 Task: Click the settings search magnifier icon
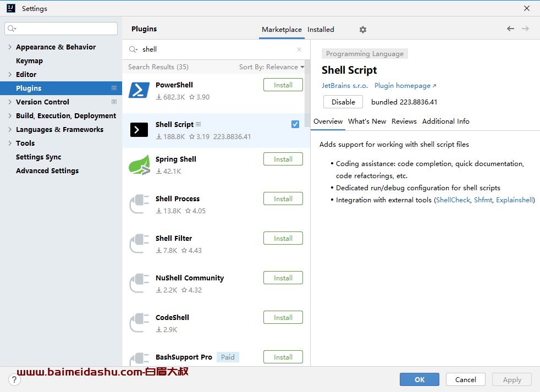12,28
